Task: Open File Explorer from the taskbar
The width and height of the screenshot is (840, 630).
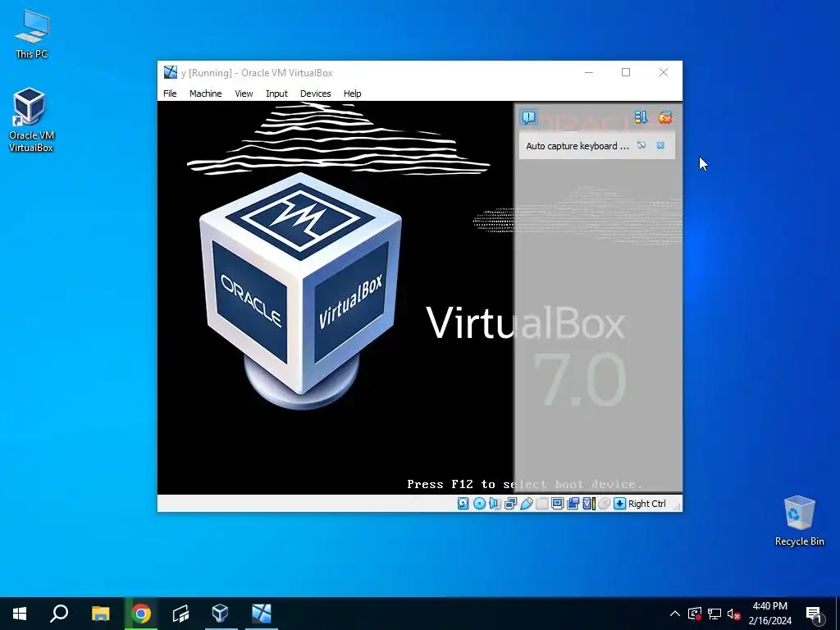Action: [x=100, y=614]
